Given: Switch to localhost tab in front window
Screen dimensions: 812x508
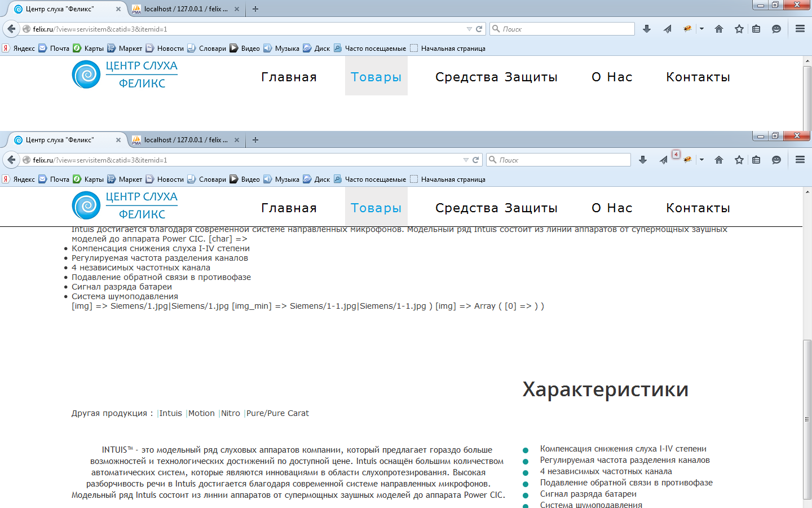Looking at the screenshot, I should pos(186,140).
